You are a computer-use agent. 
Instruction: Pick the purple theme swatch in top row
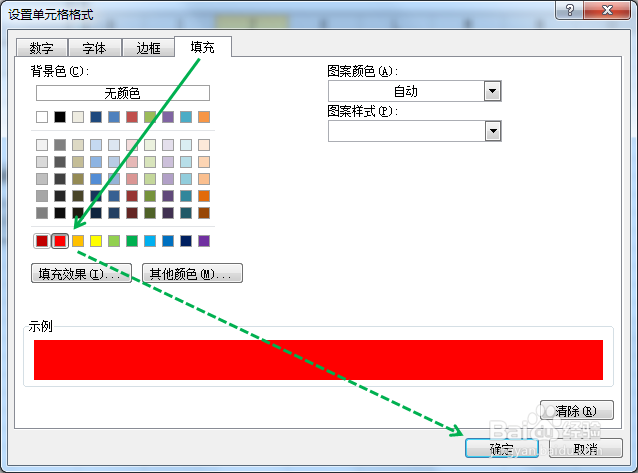pos(168,117)
